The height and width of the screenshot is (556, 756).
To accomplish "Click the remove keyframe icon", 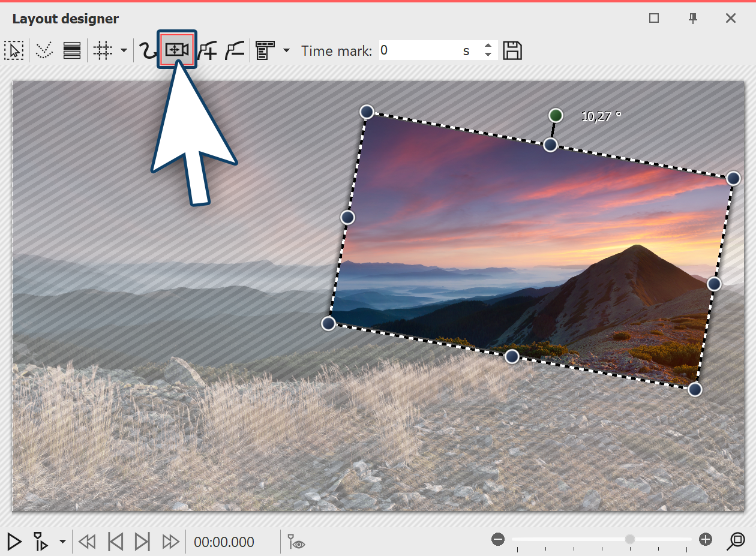I will pyautogui.click(x=234, y=50).
